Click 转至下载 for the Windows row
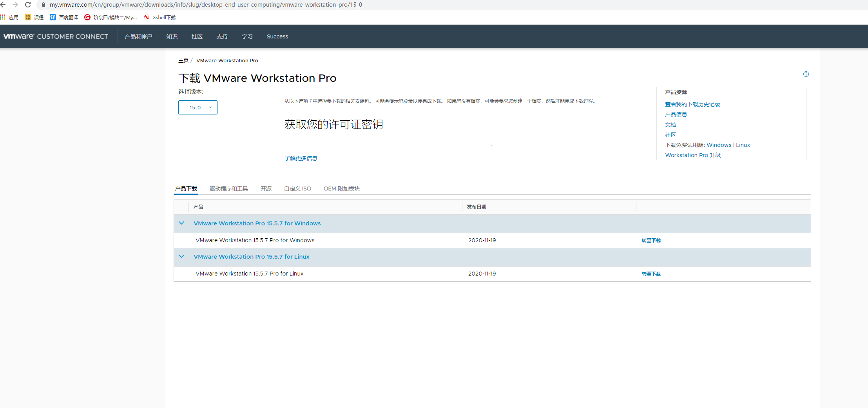This screenshot has height=408, width=868. (x=651, y=241)
